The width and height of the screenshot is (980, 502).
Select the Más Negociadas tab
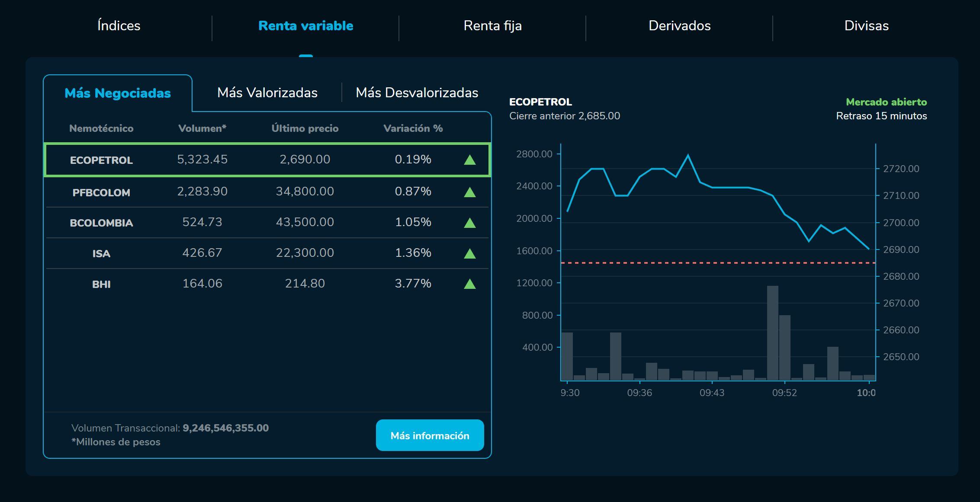pos(117,93)
